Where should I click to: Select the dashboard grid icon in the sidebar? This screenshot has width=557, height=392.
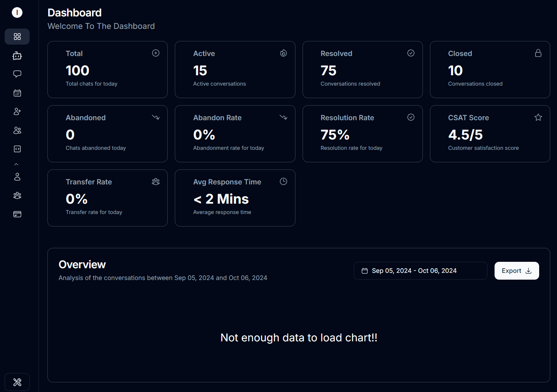pos(17,36)
